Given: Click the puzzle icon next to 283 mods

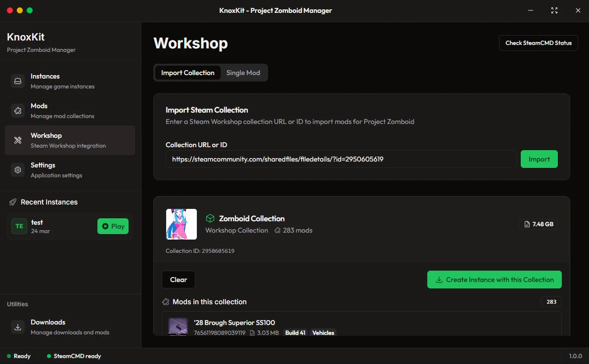Looking at the screenshot, I should click(x=277, y=231).
